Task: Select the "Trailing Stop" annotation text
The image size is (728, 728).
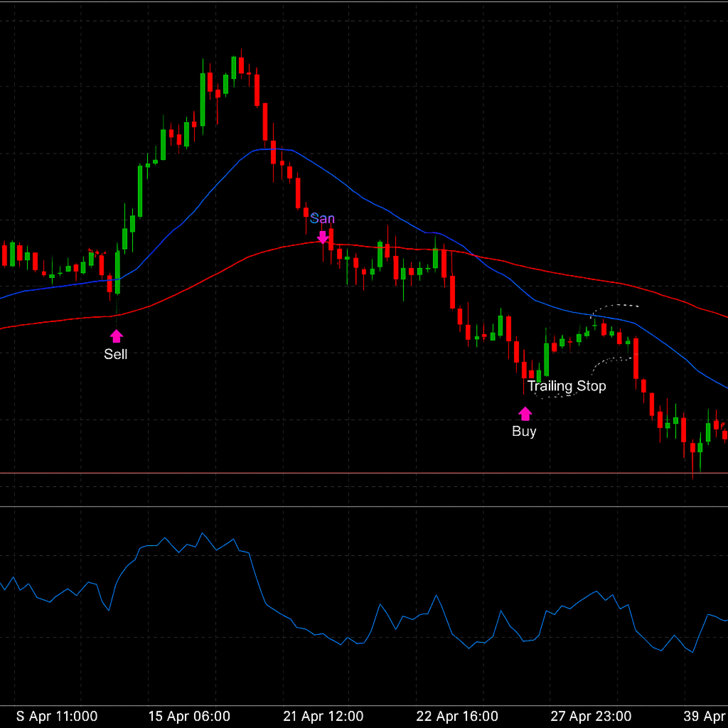Action: coord(567,386)
